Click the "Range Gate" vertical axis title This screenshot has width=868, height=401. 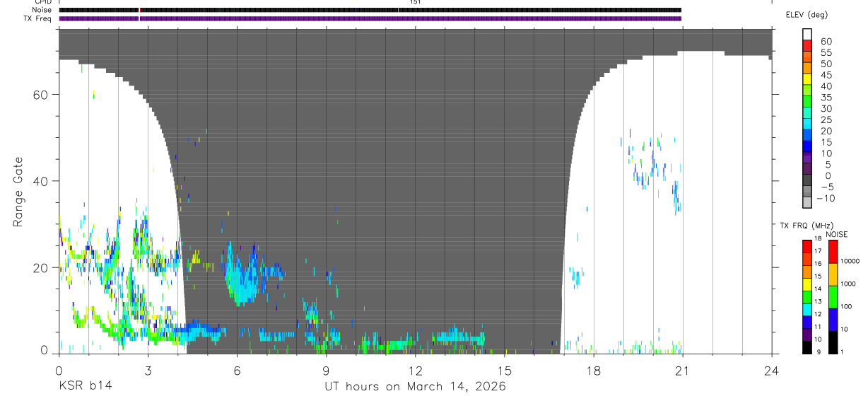(18, 192)
